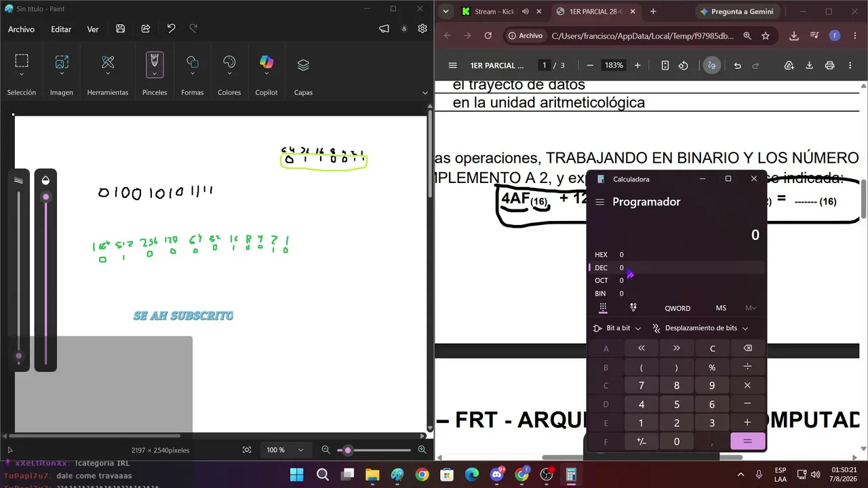Rotate the PDF page counterclockwise

[684, 66]
